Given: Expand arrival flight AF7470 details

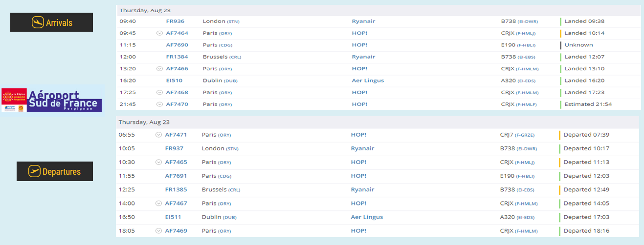Looking at the screenshot, I should point(159,104).
